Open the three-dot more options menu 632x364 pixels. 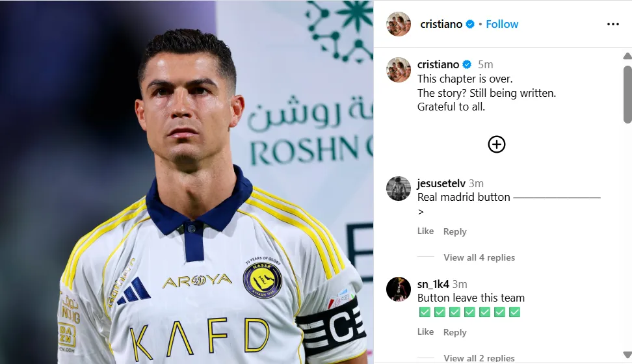tap(612, 24)
